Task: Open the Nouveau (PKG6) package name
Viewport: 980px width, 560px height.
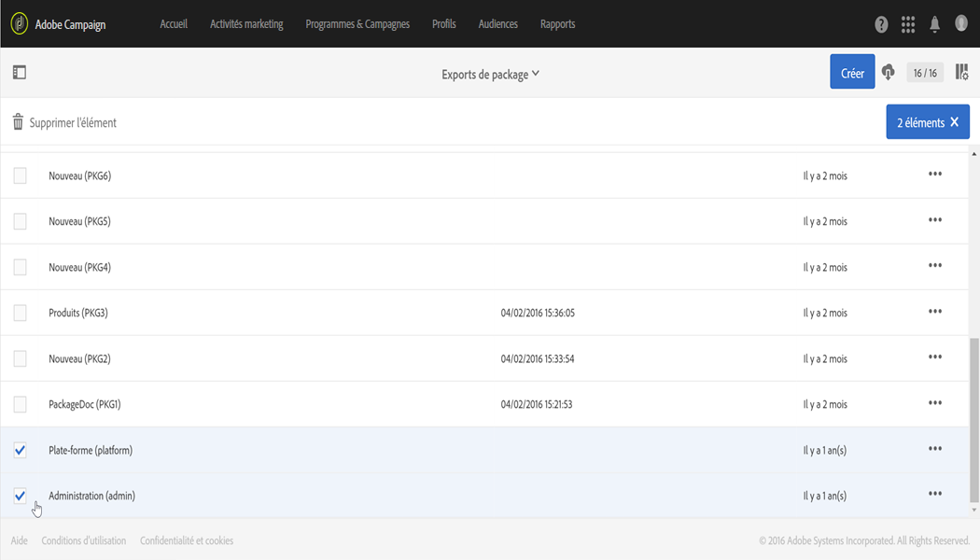Action: click(80, 176)
